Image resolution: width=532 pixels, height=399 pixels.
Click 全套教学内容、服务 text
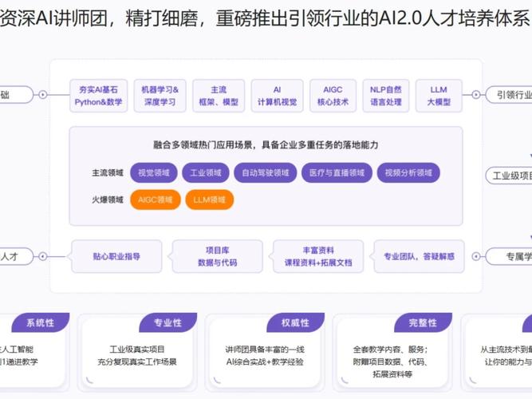(389, 349)
